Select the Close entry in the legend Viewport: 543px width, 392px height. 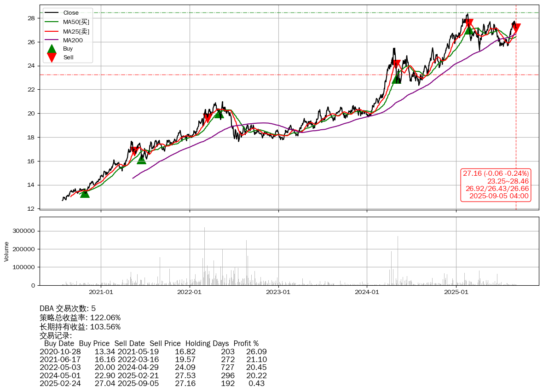70,13
